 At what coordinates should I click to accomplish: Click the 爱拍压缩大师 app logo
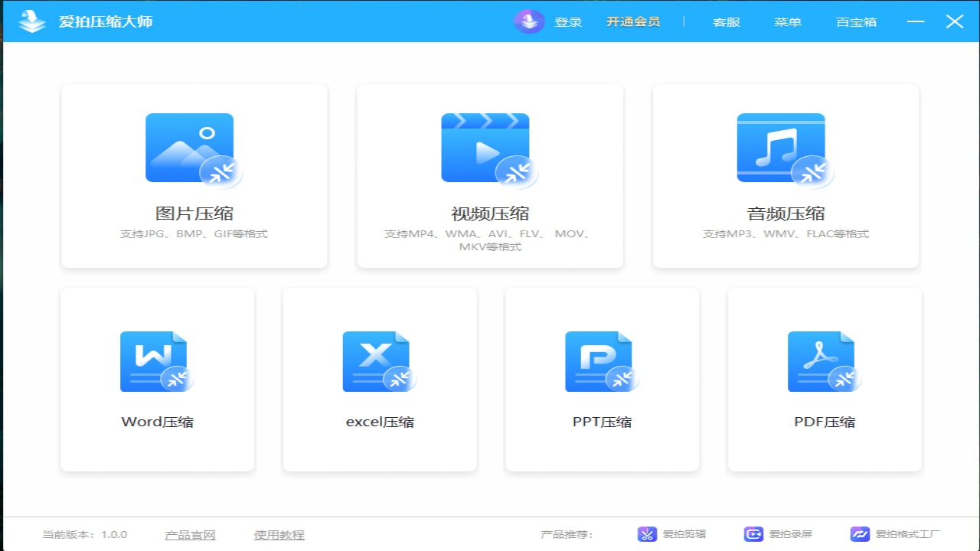coord(32,21)
